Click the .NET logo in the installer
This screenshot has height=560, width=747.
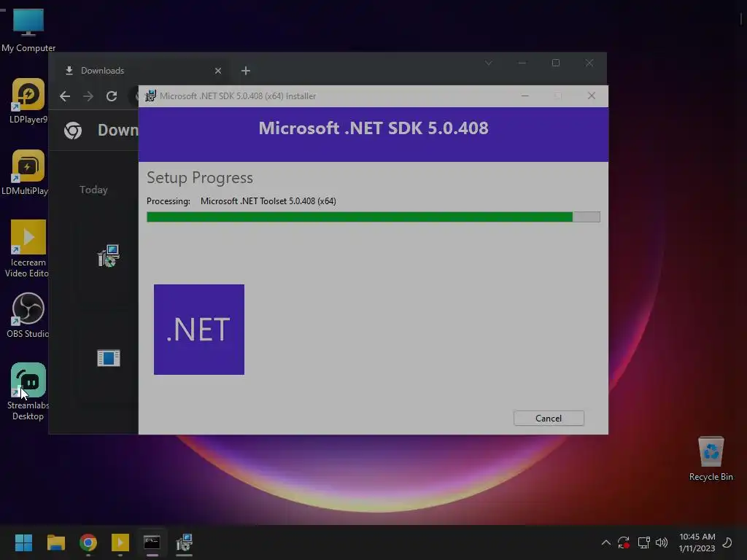198,330
